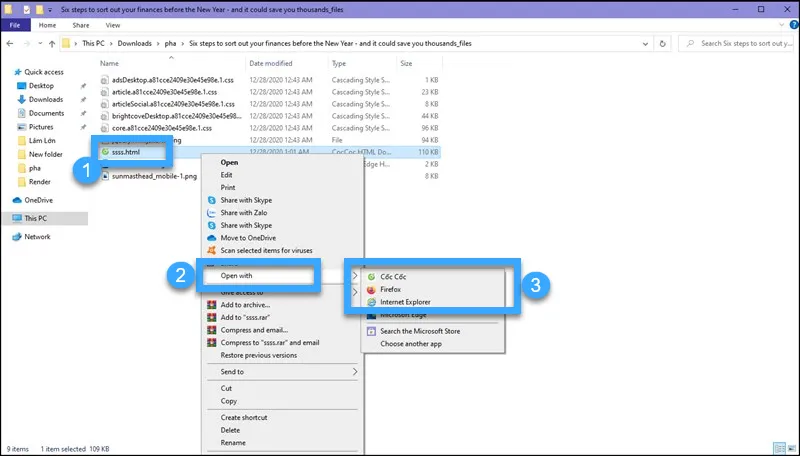Click Compress to "ssss.rar" and email
800x456 pixels.
tap(269, 343)
